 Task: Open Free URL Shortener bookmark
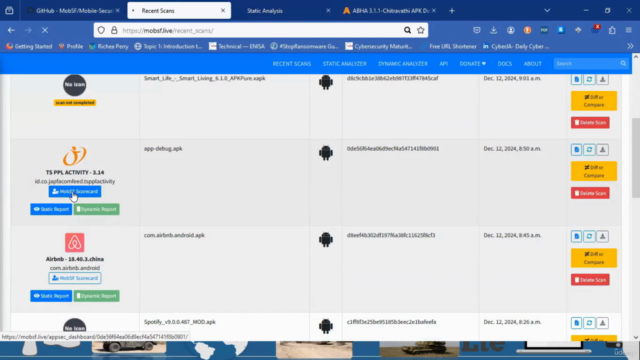448,47
